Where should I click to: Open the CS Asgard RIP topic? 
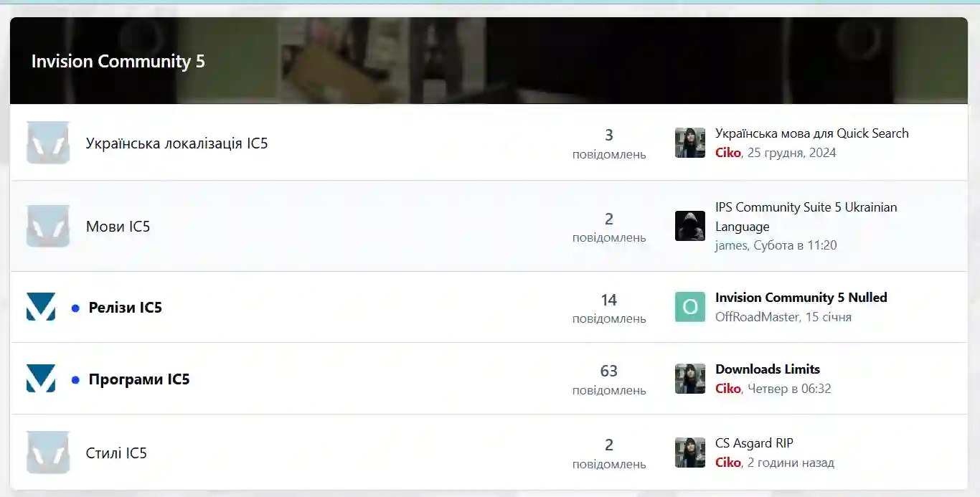point(754,443)
